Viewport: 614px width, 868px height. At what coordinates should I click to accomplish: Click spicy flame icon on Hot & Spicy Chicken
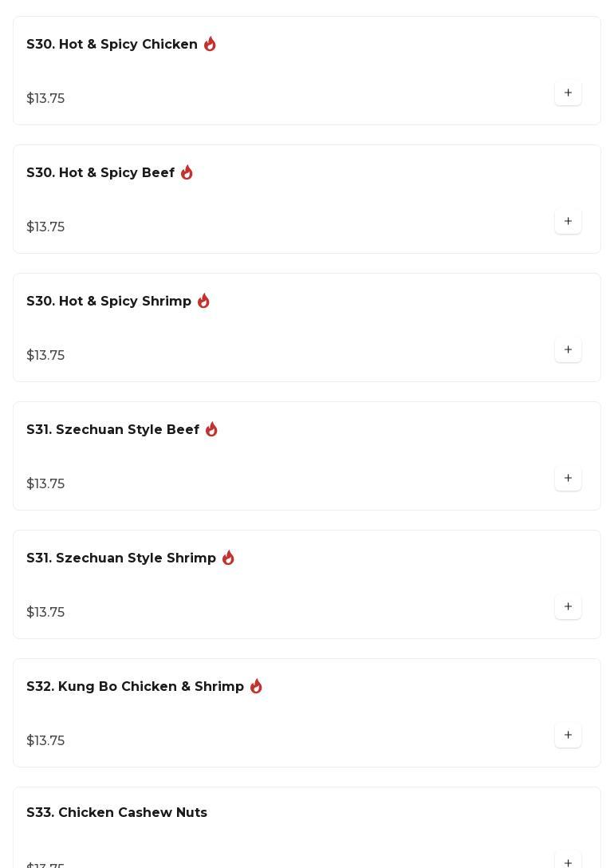[210, 44]
